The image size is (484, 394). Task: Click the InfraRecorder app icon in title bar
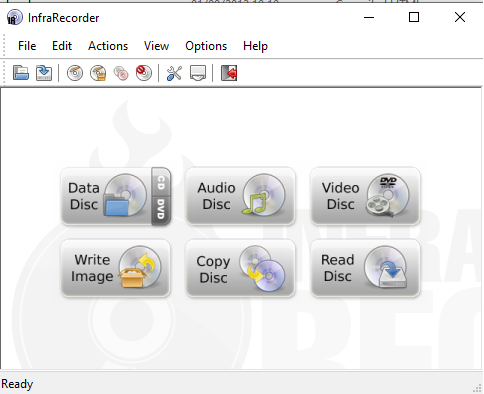click(x=15, y=17)
